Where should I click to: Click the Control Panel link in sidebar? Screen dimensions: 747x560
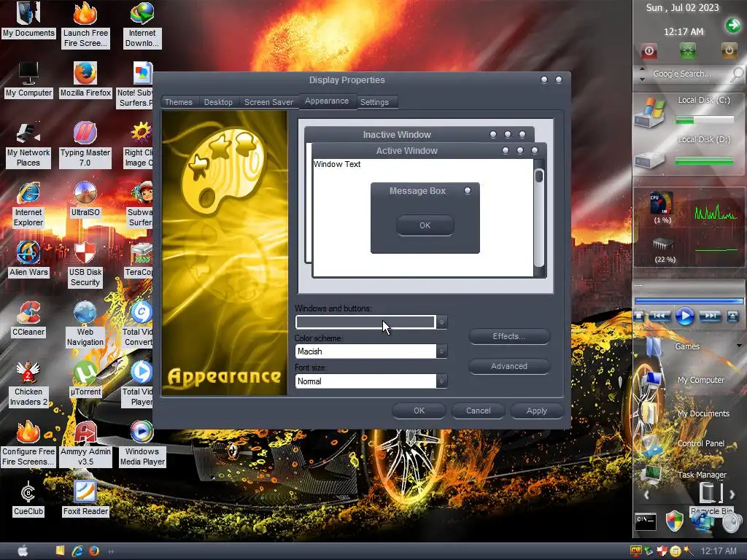pyautogui.click(x=700, y=443)
